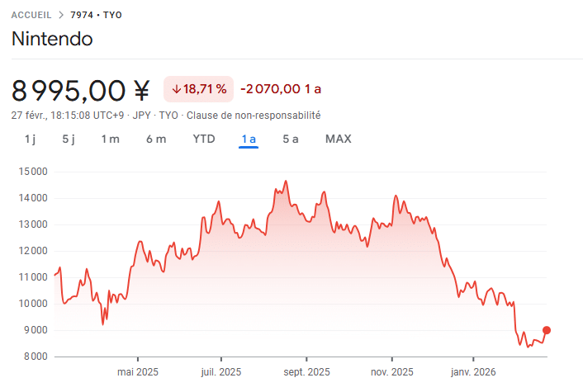
Task: Click the 8 995,00 ¥ price
Action: click(81, 89)
